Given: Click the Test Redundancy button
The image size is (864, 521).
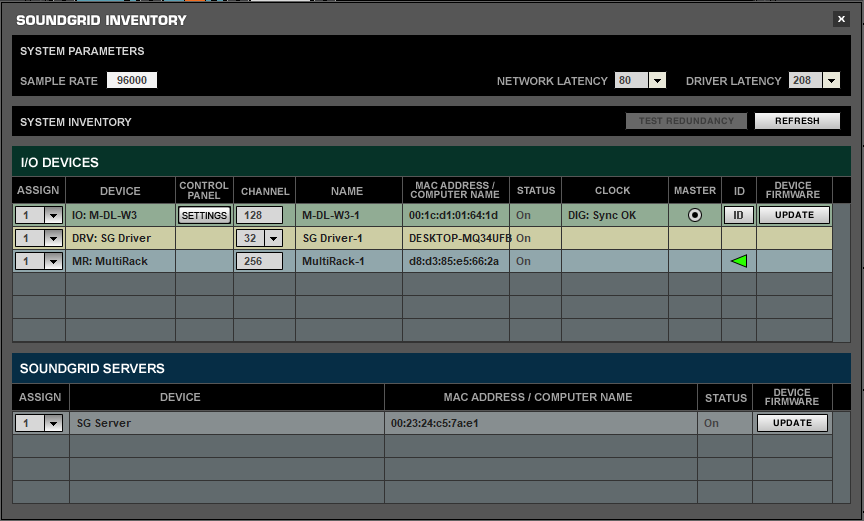Looking at the screenshot, I should pos(686,121).
